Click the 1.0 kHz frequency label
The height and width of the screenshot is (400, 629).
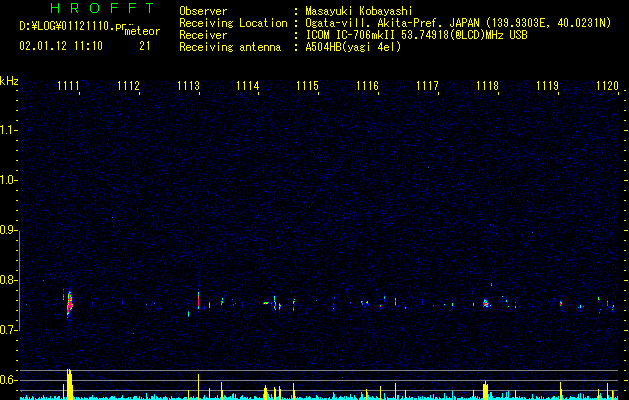click(9, 181)
